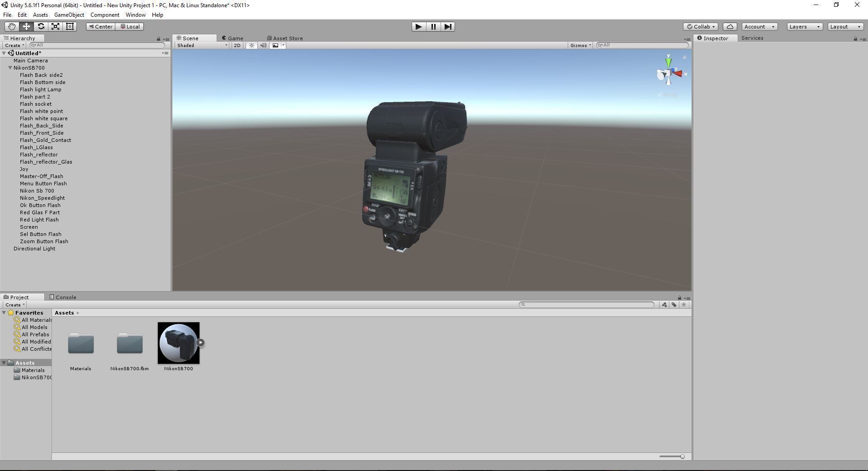Select the Hand tool
This screenshot has height=471, width=868.
tap(12, 27)
